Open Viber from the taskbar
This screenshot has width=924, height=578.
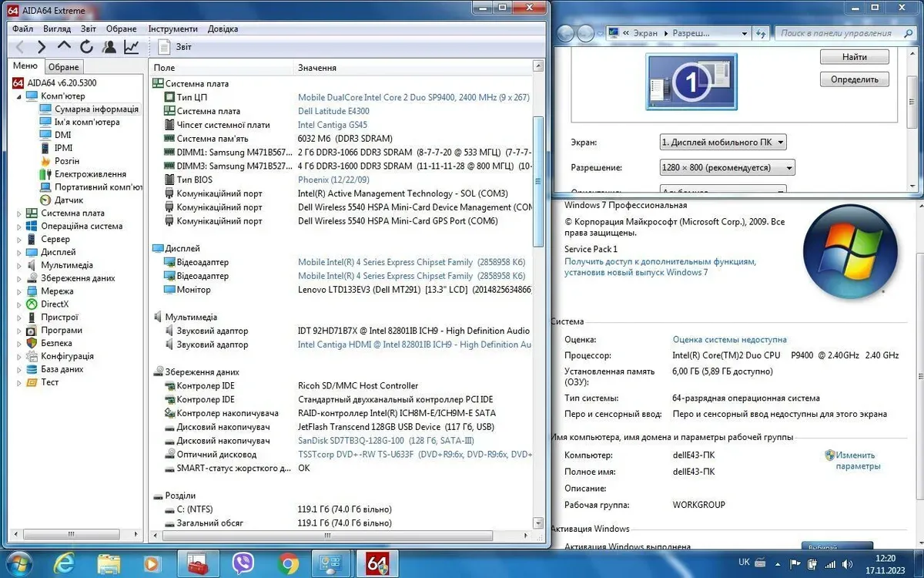click(x=243, y=563)
